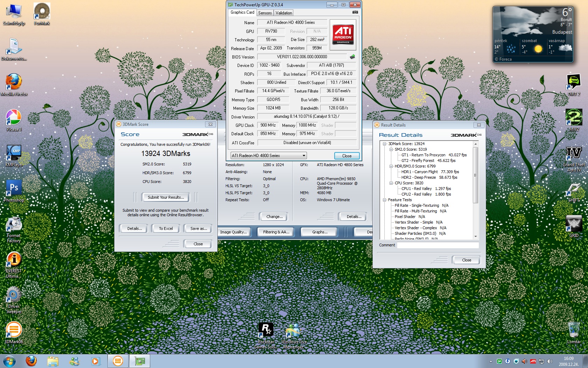Open the GPU selection dropdown in GPU-Z
Viewport: 588px width, 368px height.
tap(268, 155)
